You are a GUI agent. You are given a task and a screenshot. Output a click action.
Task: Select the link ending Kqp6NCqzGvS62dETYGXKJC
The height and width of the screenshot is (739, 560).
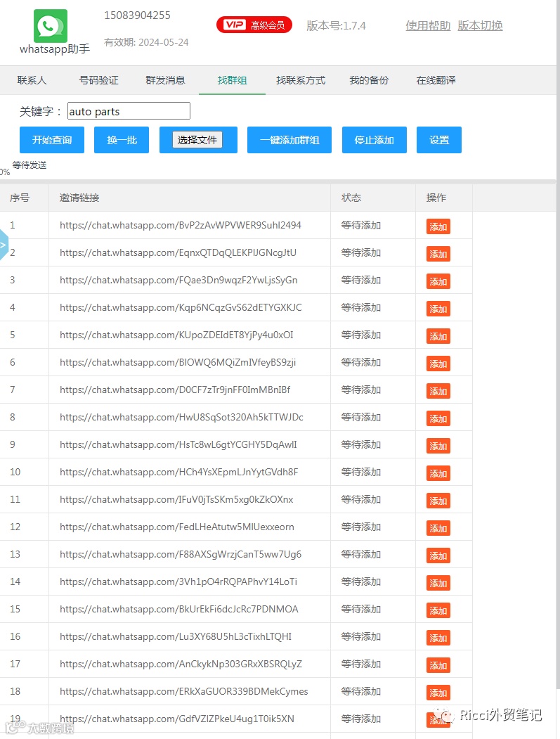181,307
